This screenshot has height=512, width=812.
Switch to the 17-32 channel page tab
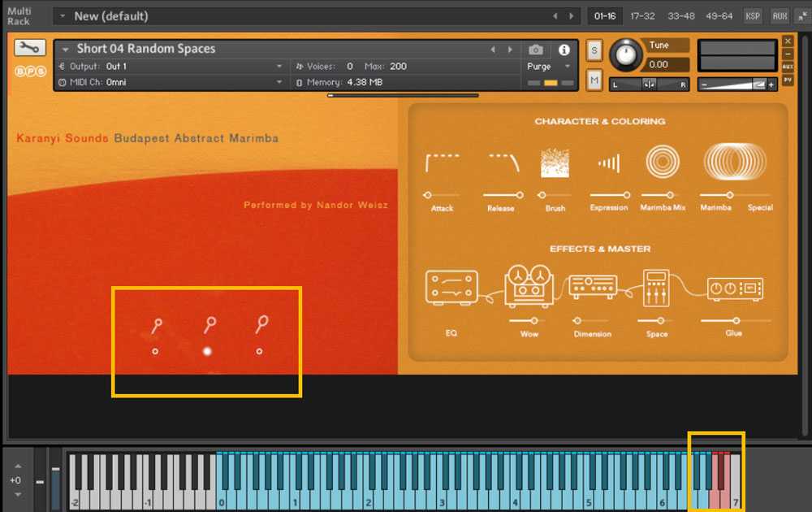point(642,15)
